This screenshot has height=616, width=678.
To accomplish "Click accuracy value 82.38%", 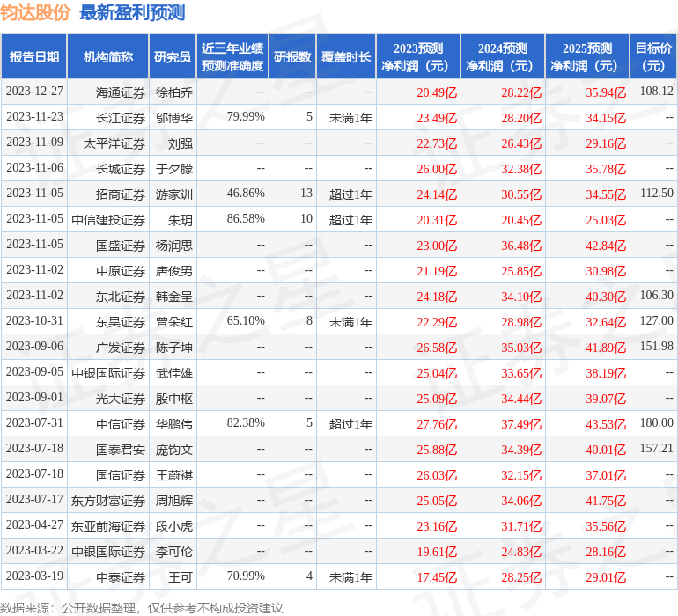I will click(246, 422).
